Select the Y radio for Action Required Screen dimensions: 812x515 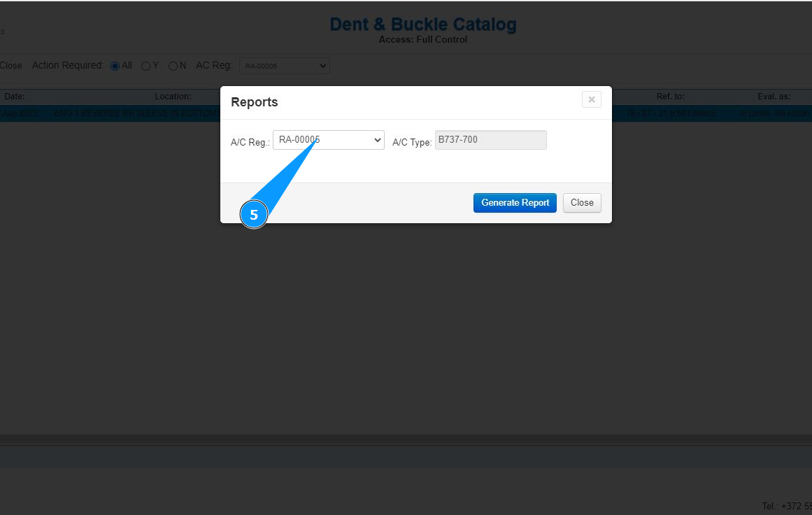pyautogui.click(x=145, y=66)
